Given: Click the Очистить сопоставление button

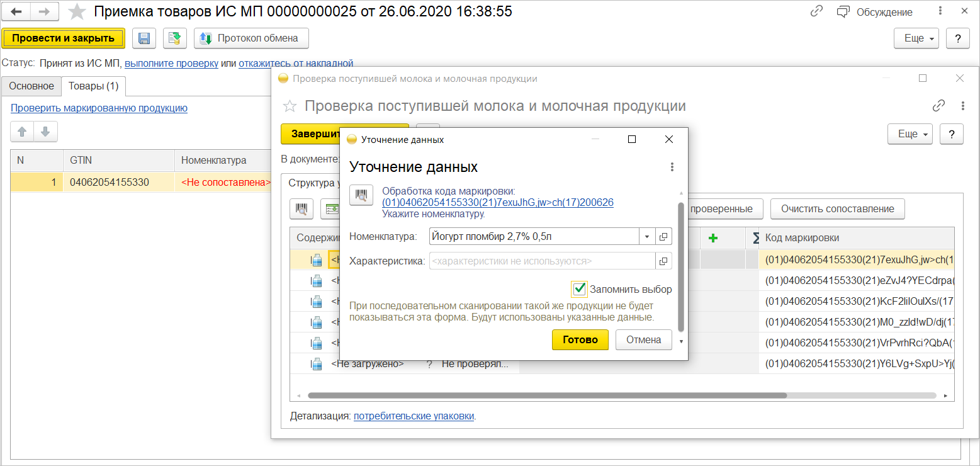Looking at the screenshot, I should click(x=838, y=209).
